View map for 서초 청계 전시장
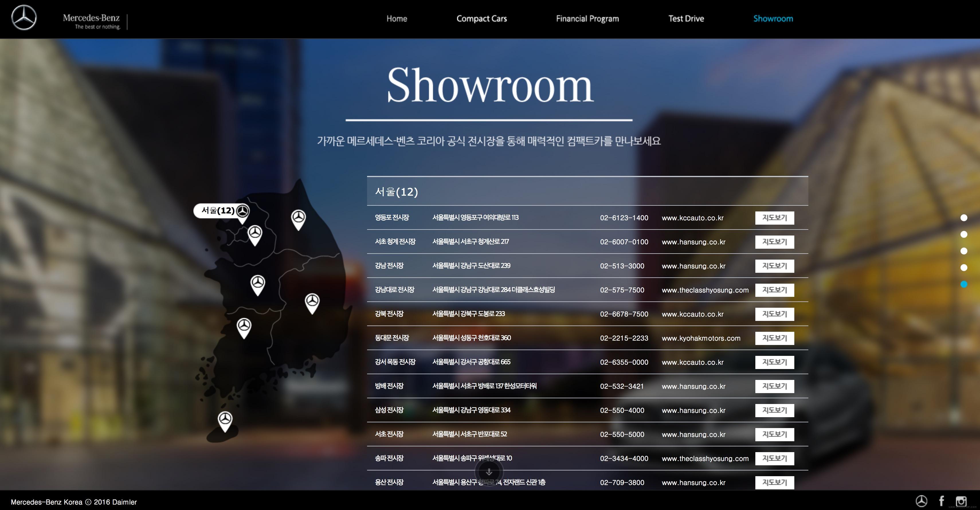Screen dimensions: 980x510 [775, 242]
